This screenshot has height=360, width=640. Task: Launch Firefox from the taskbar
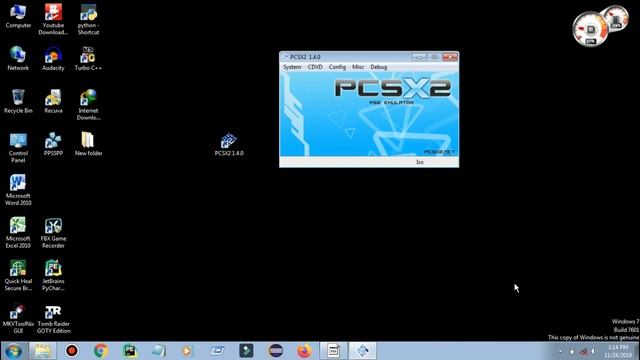pos(304,351)
